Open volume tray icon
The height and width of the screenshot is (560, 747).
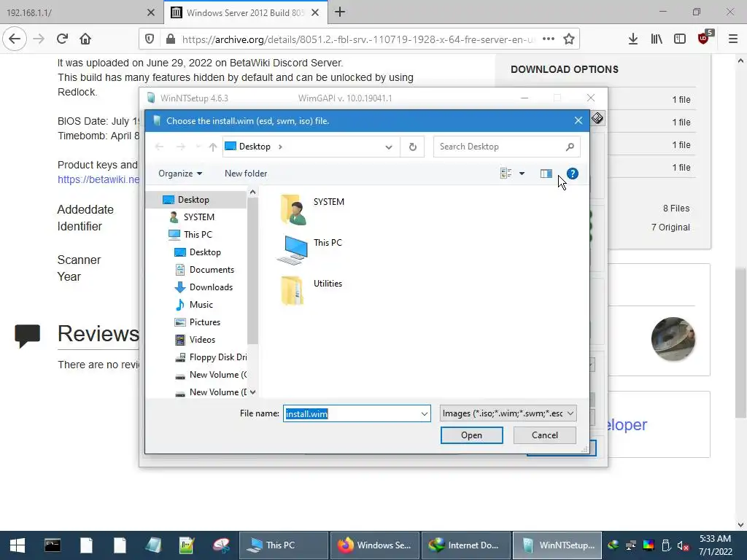pos(683,545)
